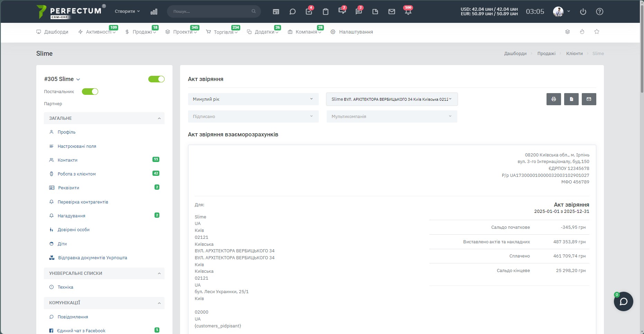The image size is (644, 334).
Task: Open the Активності menu
Action: click(x=97, y=32)
